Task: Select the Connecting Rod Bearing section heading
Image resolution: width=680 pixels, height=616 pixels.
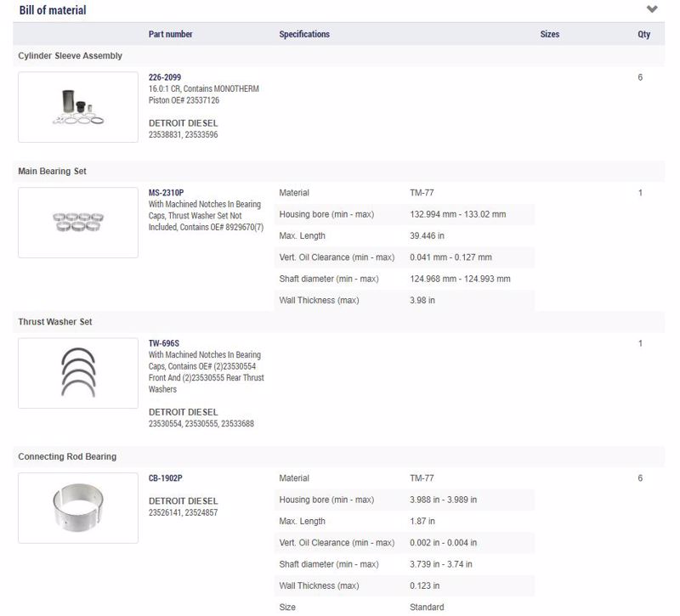Action: pos(67,457)
